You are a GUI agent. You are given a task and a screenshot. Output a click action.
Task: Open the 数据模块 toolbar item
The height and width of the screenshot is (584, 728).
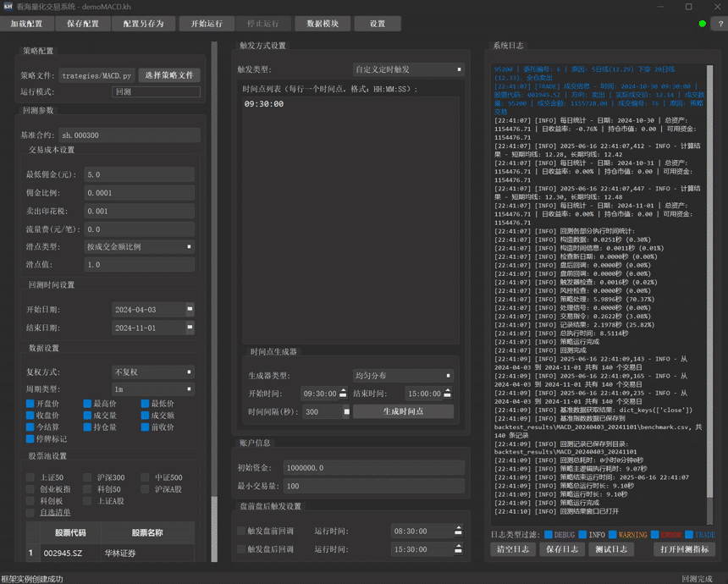[323, 24]
